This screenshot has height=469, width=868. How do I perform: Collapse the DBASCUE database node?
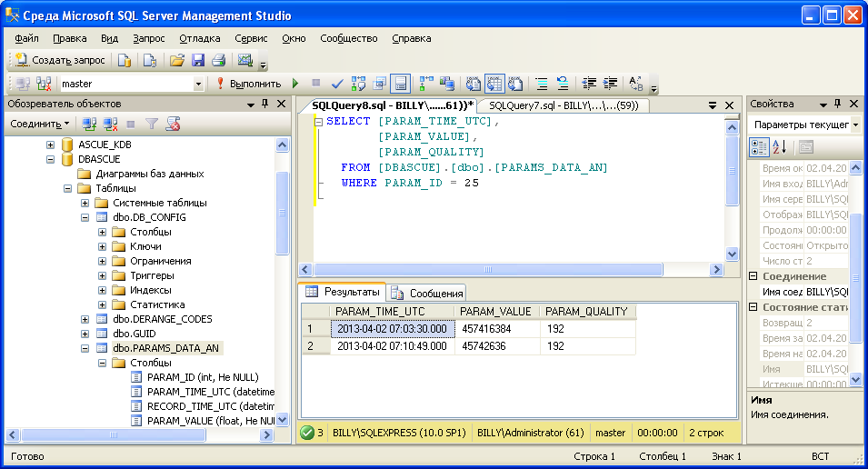tap(50, 159)
